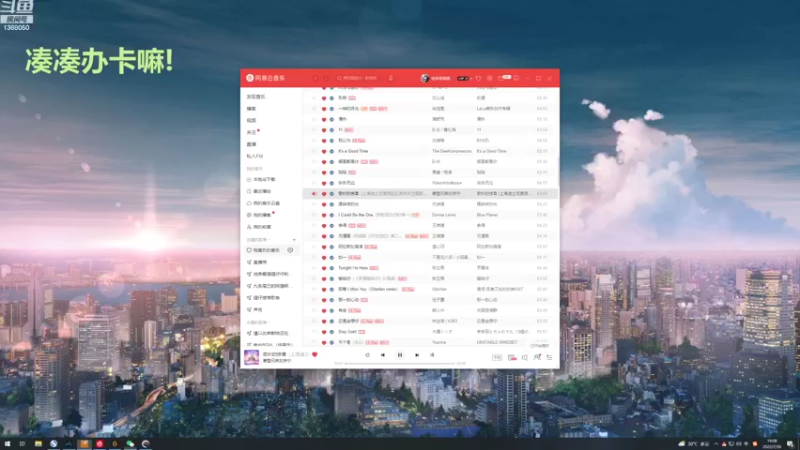Open 本地与下载 sidebar entry
This screenshot has width=800, height=450.
(262, 180)
